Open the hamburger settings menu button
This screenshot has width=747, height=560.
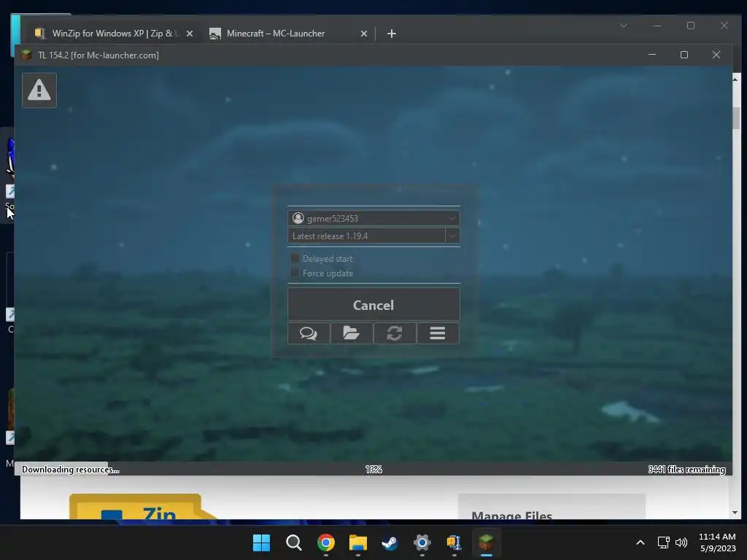click(x=438, y=333)
